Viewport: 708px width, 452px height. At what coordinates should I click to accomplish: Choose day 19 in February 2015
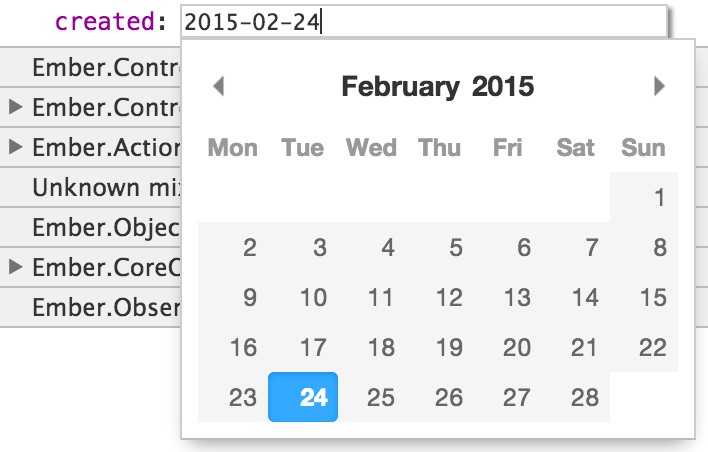pyautogui.click(x=449, y=347)
